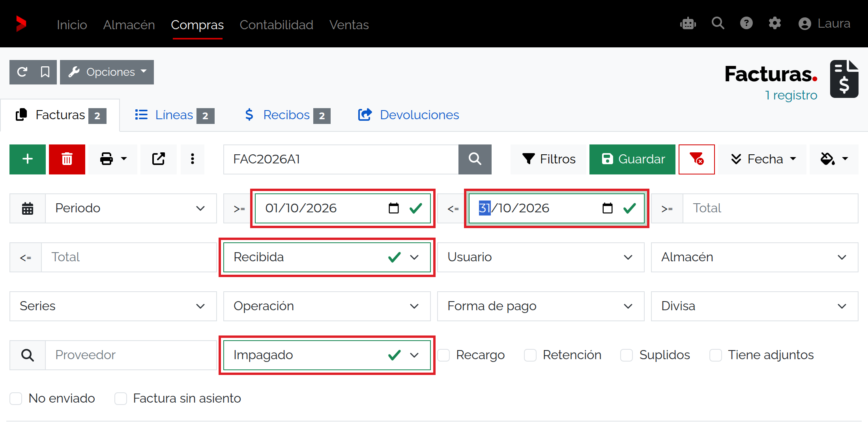Click the green Guardar button

pos(632,159)
